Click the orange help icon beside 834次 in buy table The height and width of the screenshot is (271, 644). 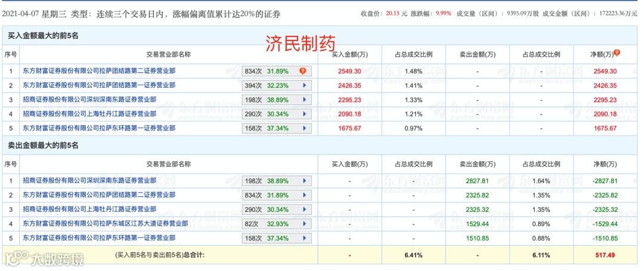tap(303, 71)
